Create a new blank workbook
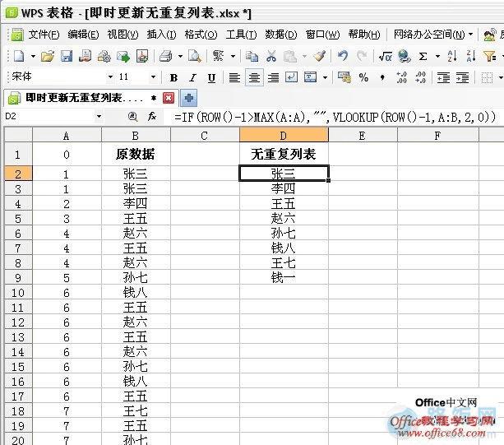Viewport: 504px width, 445px height. [19, 57]
